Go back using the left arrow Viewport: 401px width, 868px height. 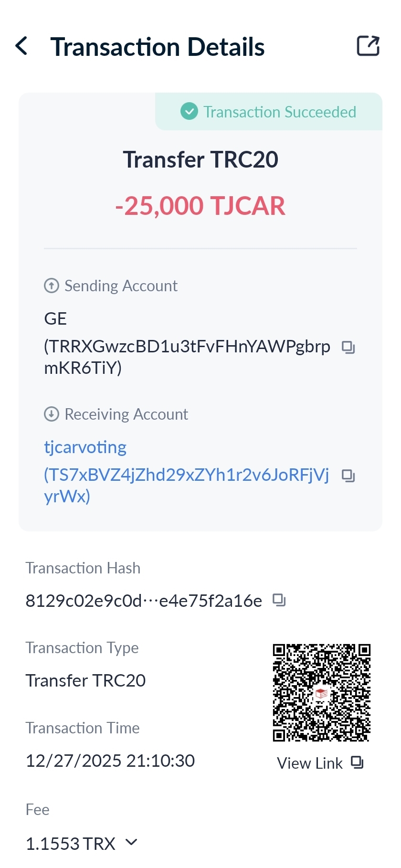click(x=21, y=46)
